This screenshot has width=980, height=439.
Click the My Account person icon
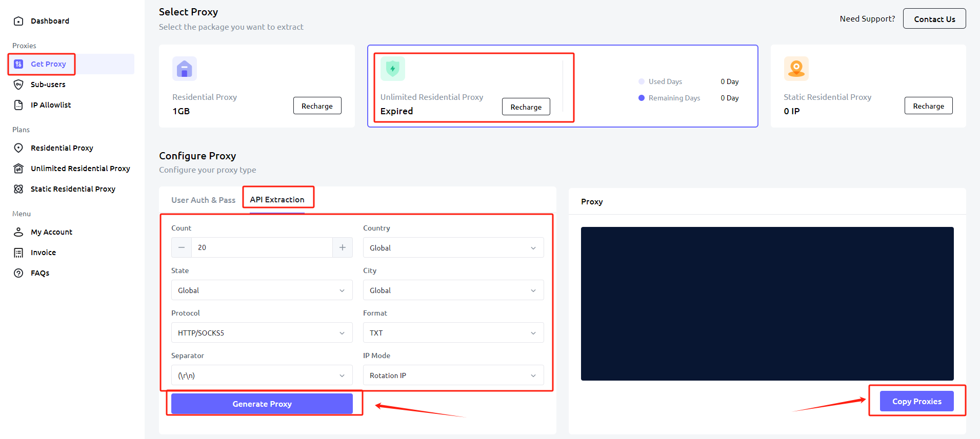[18, 232]
